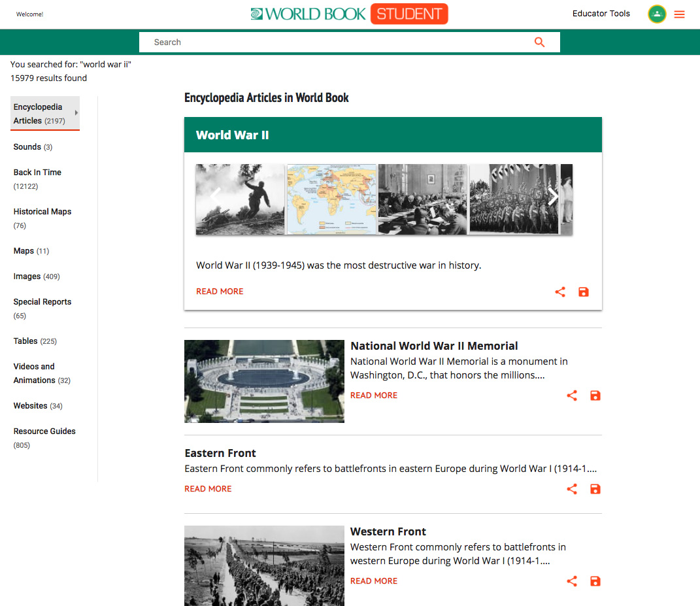The image size is (700, 606).
Task: Click READ MORE under World War II
Action: tap(220, 291)
